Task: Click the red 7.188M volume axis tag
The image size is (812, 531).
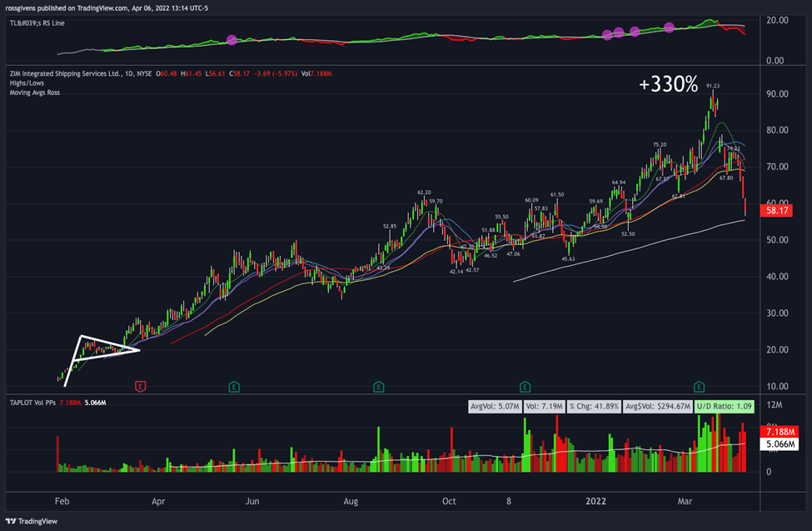Action: [780, 432]
